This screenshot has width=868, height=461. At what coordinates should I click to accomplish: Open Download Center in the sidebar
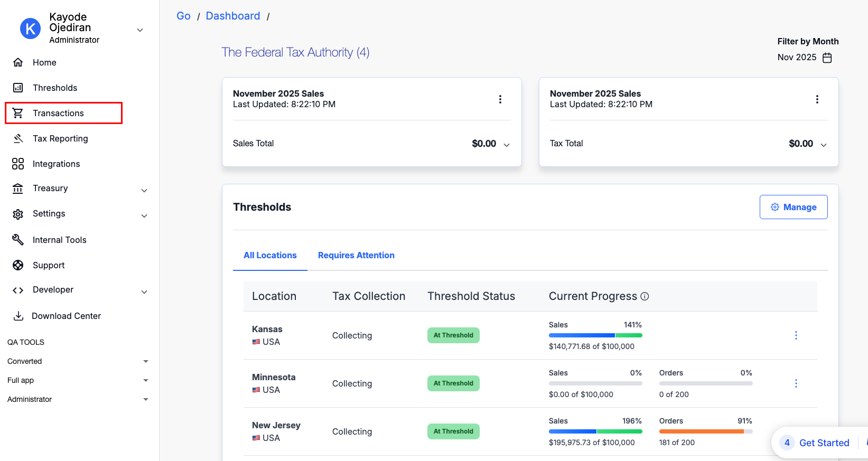coord(66,316)
